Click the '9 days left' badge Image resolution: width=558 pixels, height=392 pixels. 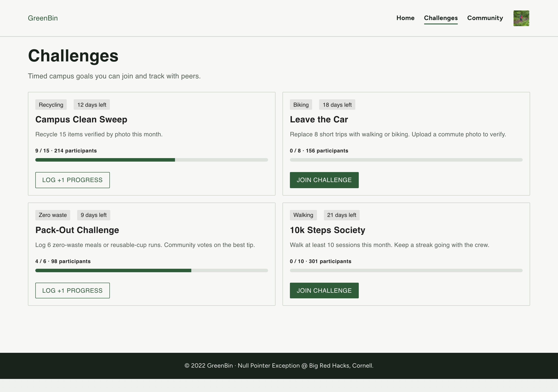point(94,215)
